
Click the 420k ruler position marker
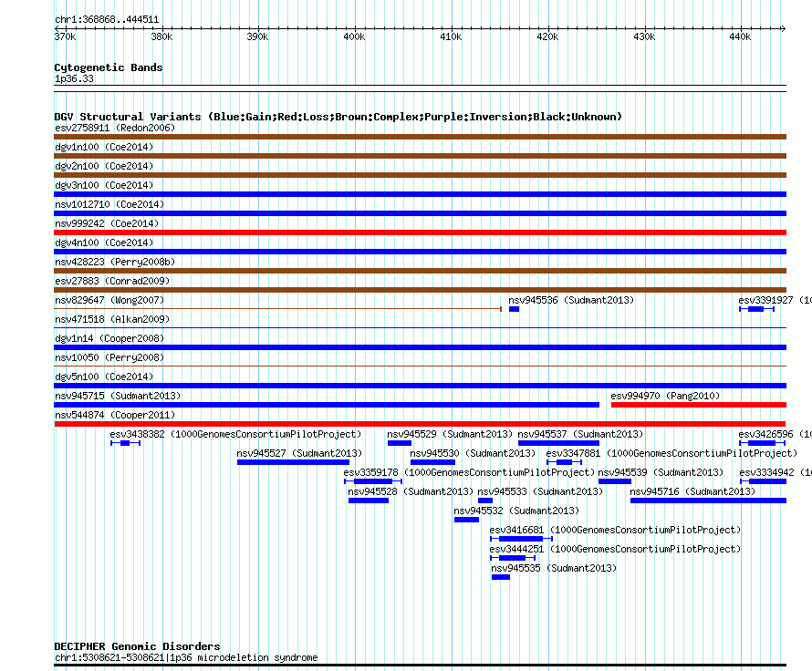(x=547, y=36)
